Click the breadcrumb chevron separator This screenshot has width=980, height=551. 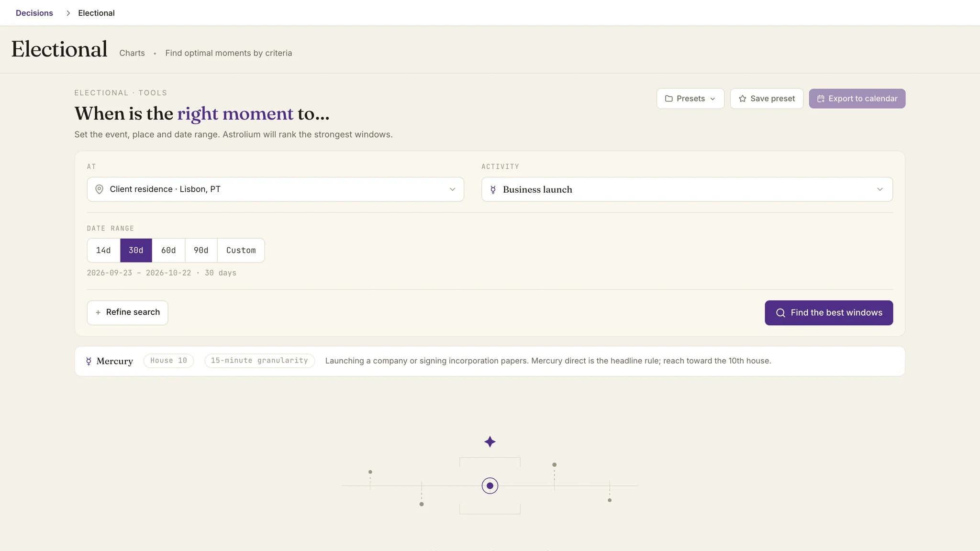tap(68, 13)
